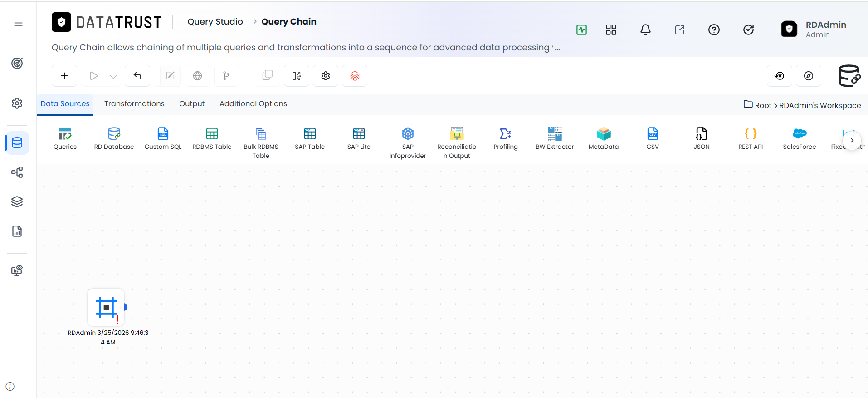Click the copy duplicate toolbar button

268,76
